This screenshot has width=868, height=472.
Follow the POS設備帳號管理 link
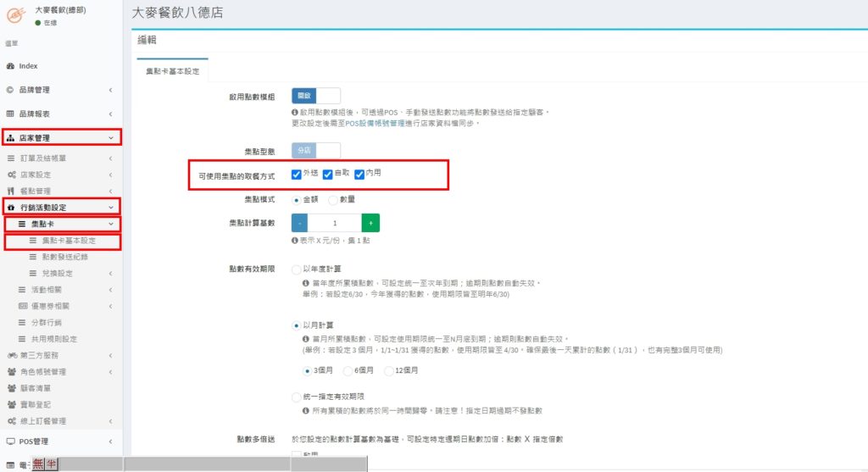375,124
